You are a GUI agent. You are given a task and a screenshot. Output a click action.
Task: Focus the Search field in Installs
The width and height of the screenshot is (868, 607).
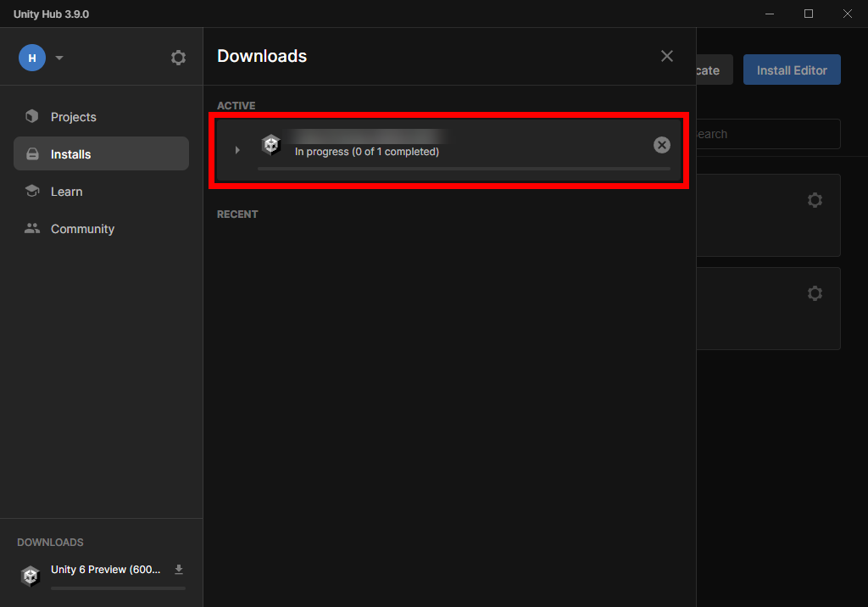pyautogui.click(x=768, y=134)
